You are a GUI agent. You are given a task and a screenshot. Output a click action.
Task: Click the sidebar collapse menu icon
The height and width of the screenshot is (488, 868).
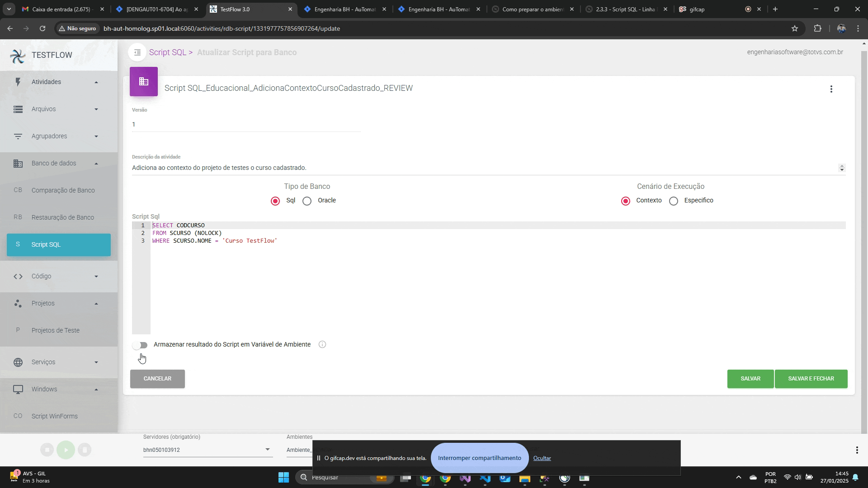click(137, 52)
